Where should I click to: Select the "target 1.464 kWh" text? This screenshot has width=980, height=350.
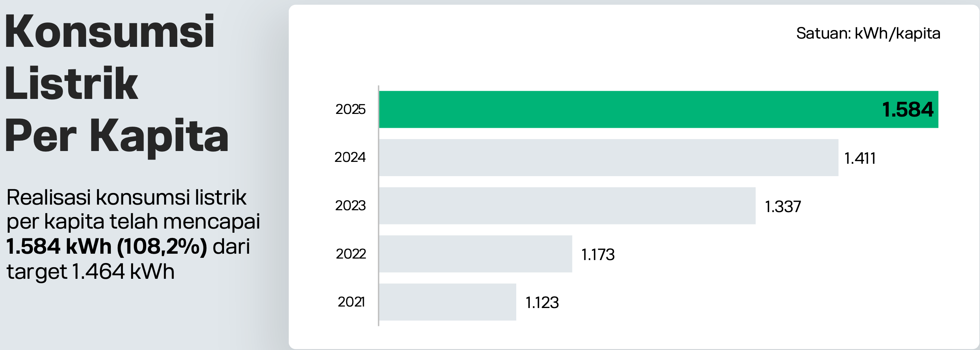click(91, 272)
